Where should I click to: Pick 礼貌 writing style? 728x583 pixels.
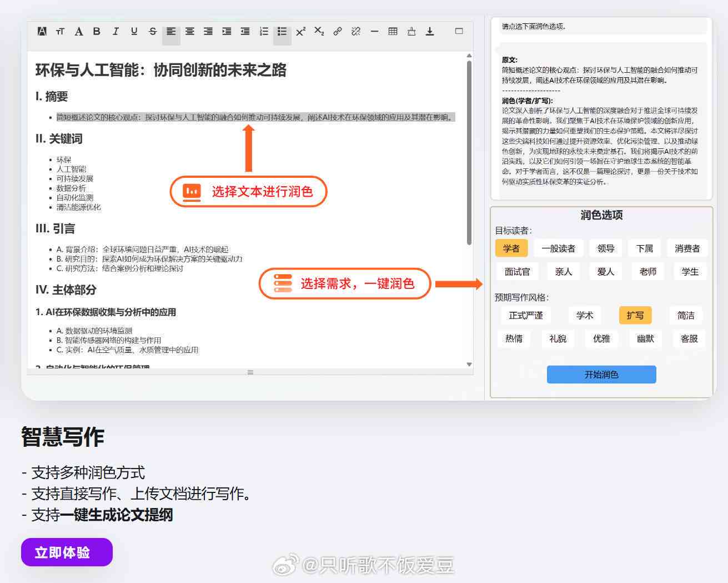558,338
